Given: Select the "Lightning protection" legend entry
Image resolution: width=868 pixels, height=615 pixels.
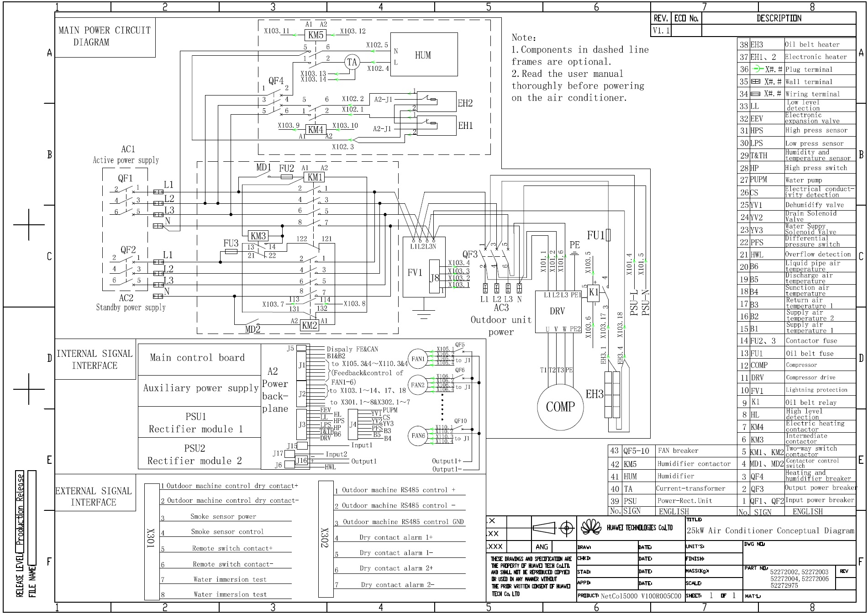Looking at the screenshot, I should point(816,390).
